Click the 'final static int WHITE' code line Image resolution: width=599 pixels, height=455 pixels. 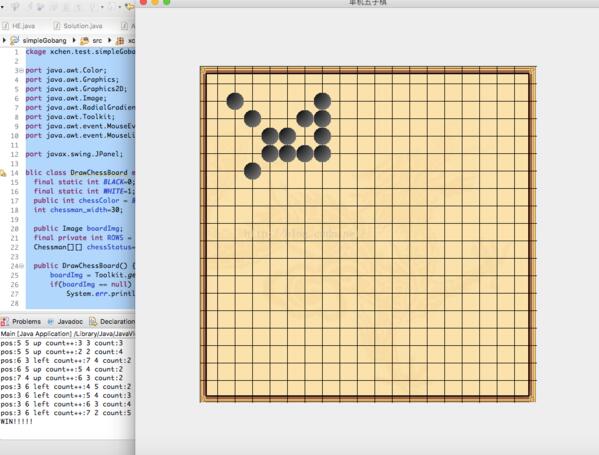coord(84,191)
